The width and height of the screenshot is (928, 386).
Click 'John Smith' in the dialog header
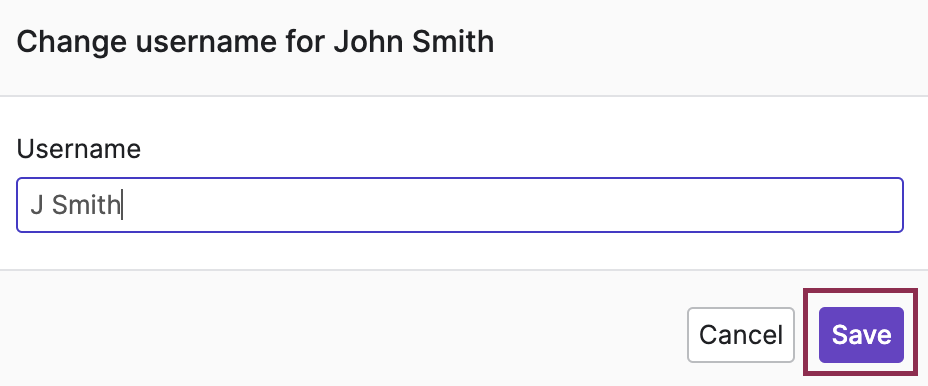414,43
